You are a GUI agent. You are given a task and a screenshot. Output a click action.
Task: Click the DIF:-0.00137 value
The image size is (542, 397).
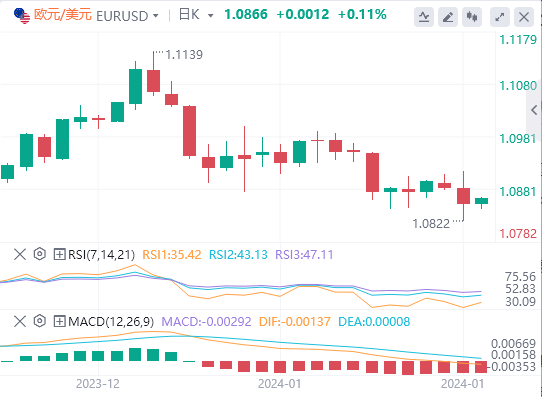click(x=295, y=322)
